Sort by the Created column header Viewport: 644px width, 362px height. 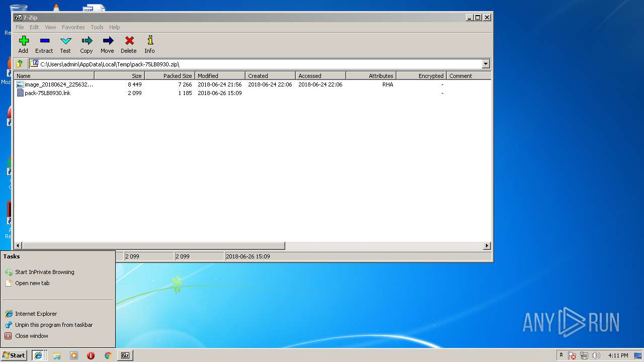pyautogui.click(x=270, y=76)
